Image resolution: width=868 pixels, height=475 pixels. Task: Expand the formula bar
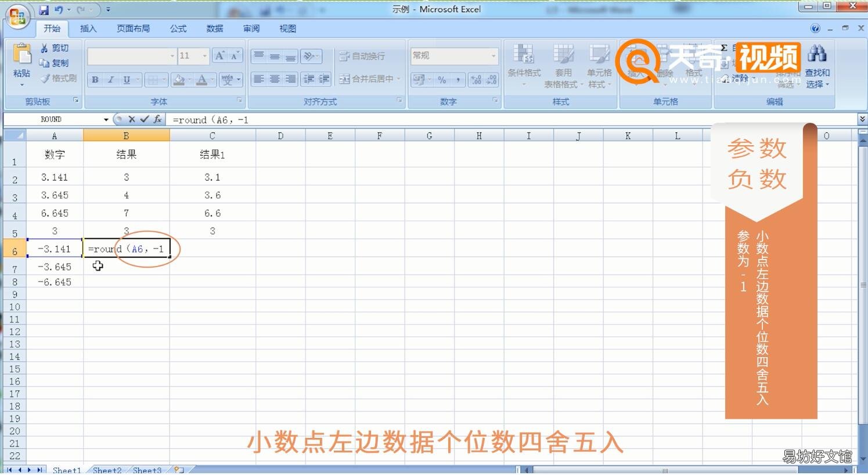click(862, 119)
